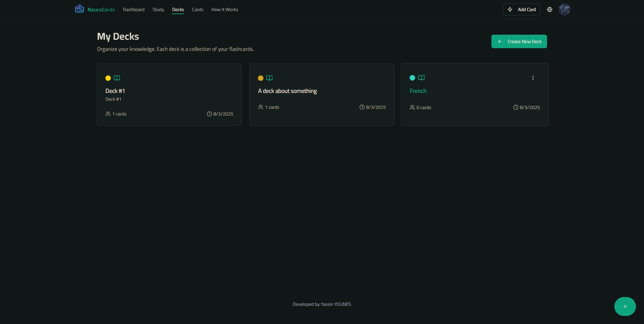Click 8/3/2025 date on Deck #1
Image resolution: width=644 pixels, height=324 pixels.
coord(223,114)
